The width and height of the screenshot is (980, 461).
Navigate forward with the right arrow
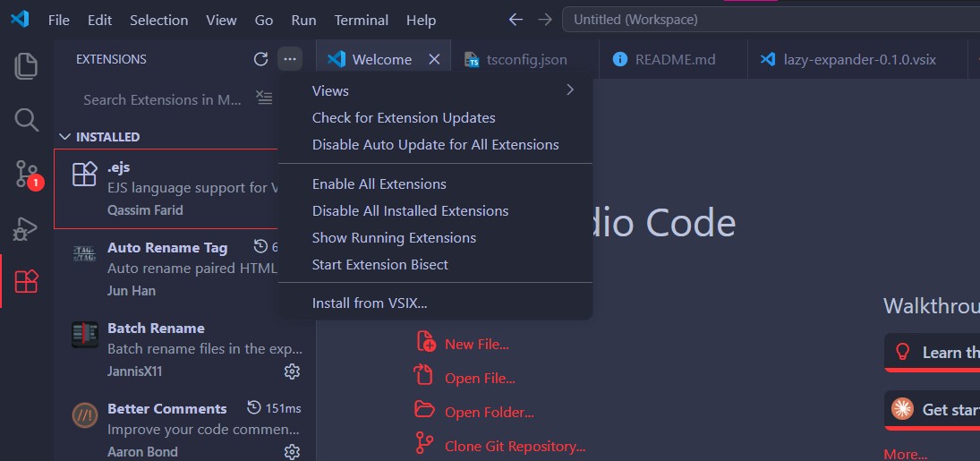545,20
